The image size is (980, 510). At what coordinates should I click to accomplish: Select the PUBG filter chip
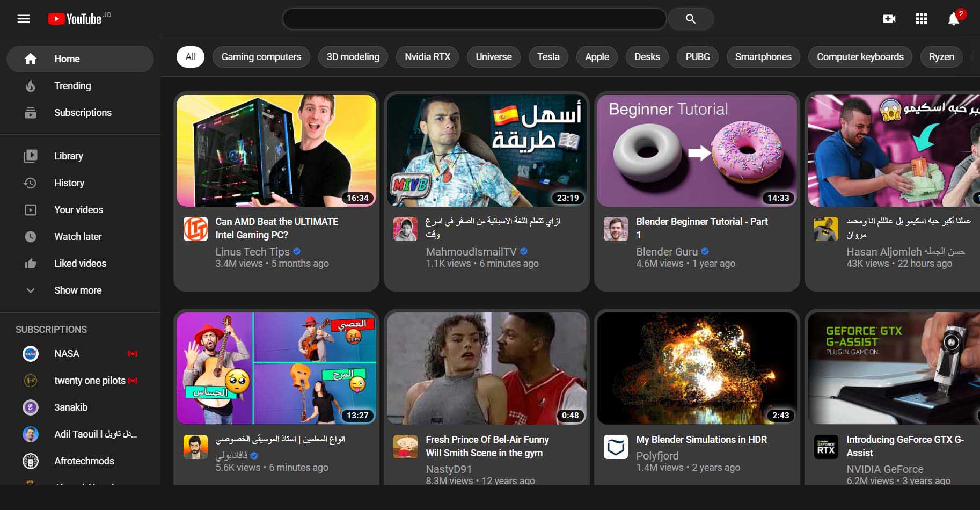698,57
